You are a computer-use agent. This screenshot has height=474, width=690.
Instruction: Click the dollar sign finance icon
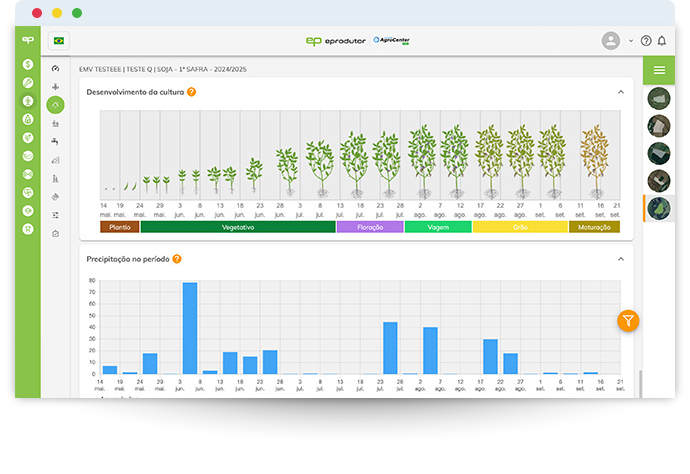(28, 64)
